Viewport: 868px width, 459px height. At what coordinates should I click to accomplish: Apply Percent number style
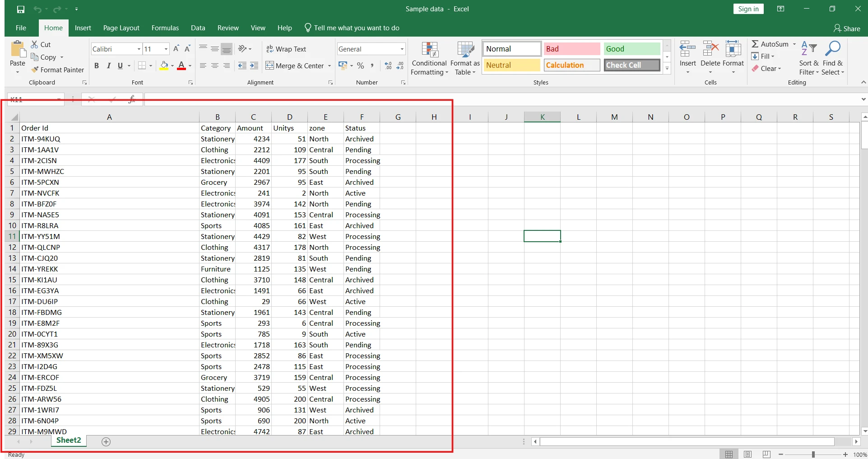[360, 66]
